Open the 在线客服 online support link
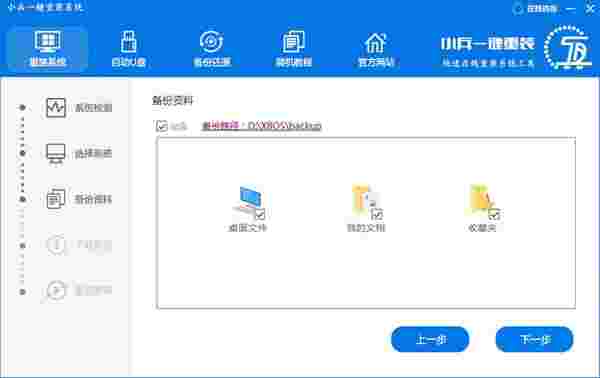Screen dimensions: 600x378 [536, 8]
